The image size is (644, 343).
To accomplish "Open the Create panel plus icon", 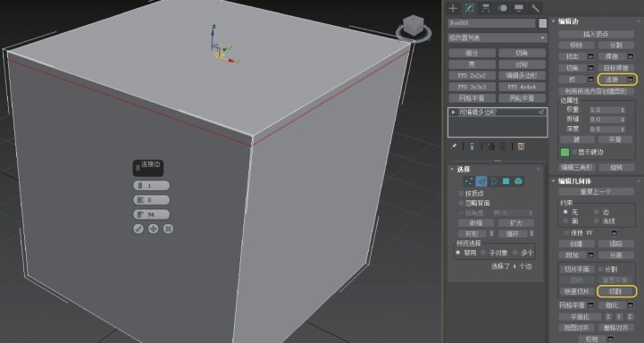I will pos(453,8).
